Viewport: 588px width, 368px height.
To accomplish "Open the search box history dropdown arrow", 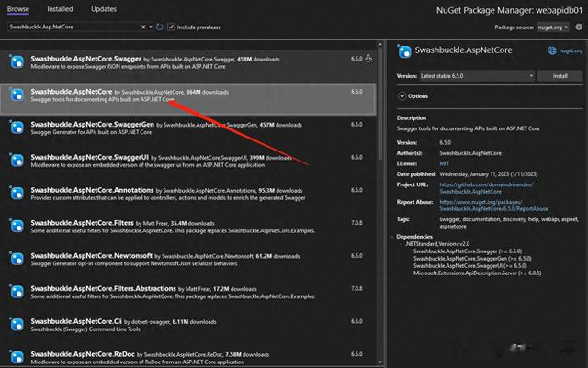I will tap(151, 27).
